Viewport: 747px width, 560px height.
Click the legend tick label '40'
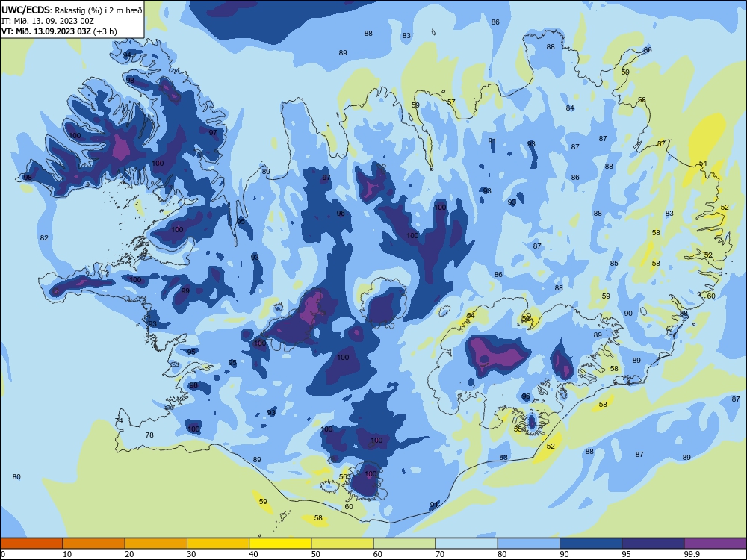253,554
